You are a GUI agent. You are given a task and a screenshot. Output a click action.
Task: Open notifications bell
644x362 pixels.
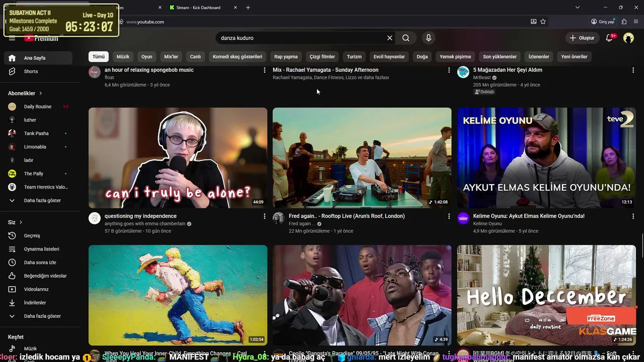609,38
